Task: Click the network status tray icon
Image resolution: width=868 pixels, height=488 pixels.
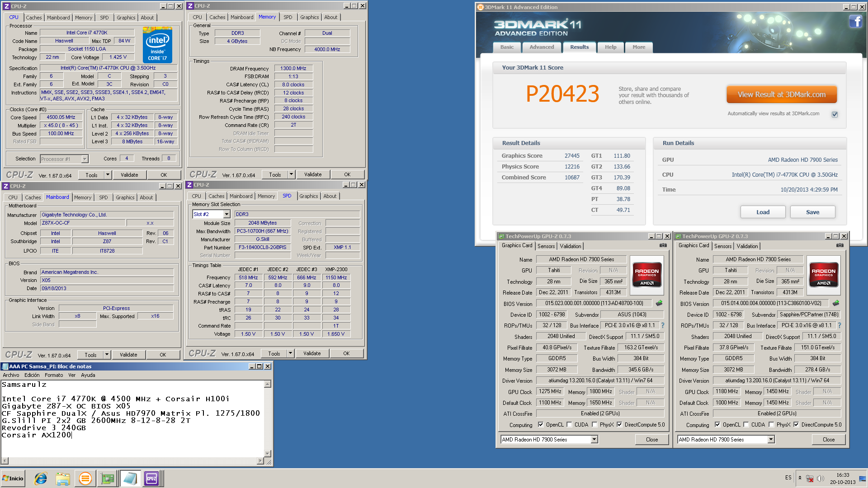Action: tap(810, 479)
